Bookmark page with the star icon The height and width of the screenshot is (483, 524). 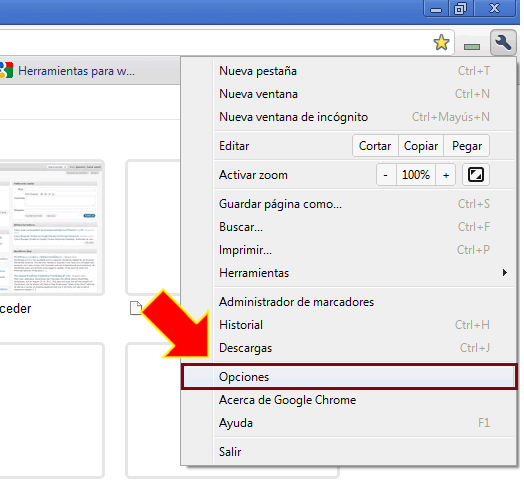point(441,43)
